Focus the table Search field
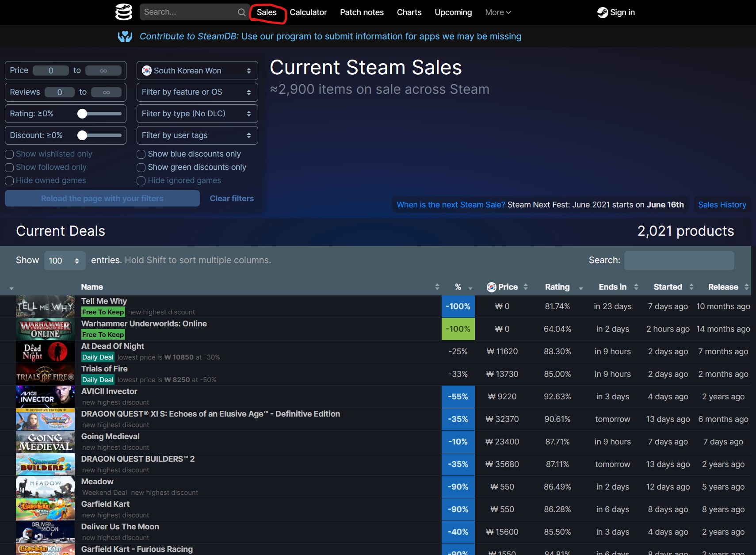The height and width of the screenshot is (555, 756). coord(679,260)
